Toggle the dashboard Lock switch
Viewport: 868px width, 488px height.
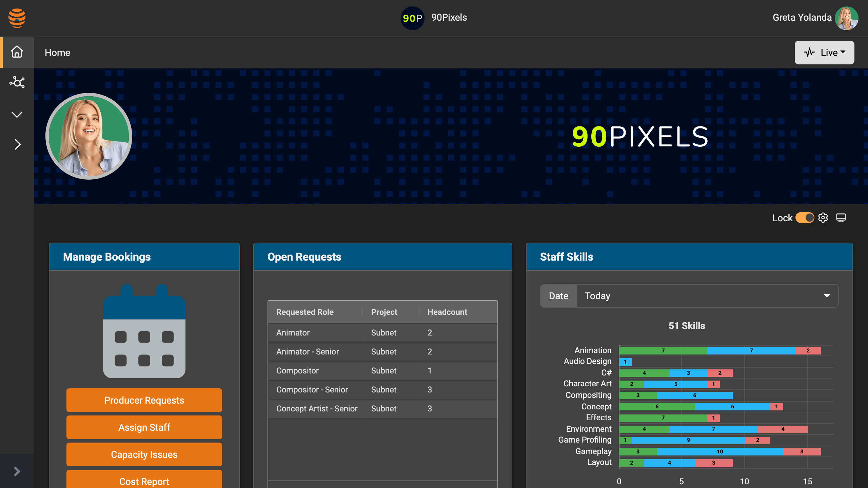point(805,218)
